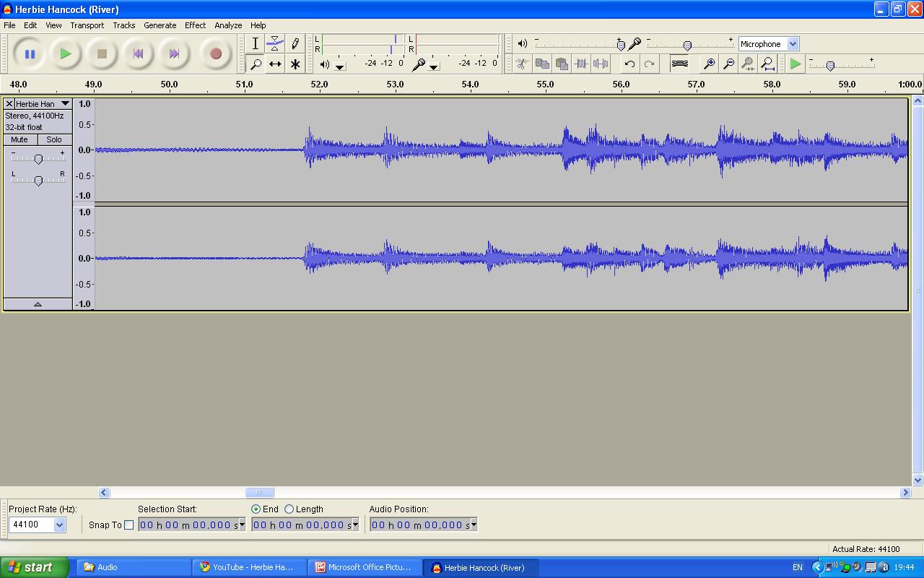Select the Time Shift tool
This screenshot has width=924, height=578.
[275, 64]
